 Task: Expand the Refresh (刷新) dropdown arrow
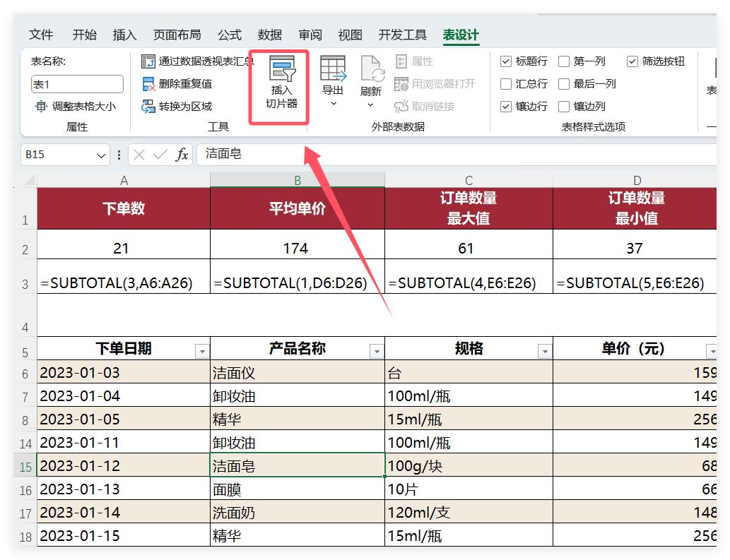coord(370,105)
